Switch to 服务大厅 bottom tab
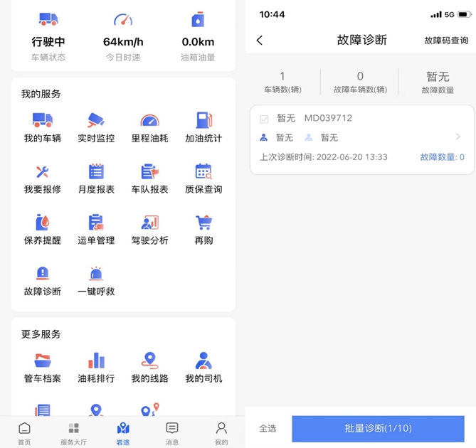Viewport: 476px width, 448px height. click(x=73, y=432)
